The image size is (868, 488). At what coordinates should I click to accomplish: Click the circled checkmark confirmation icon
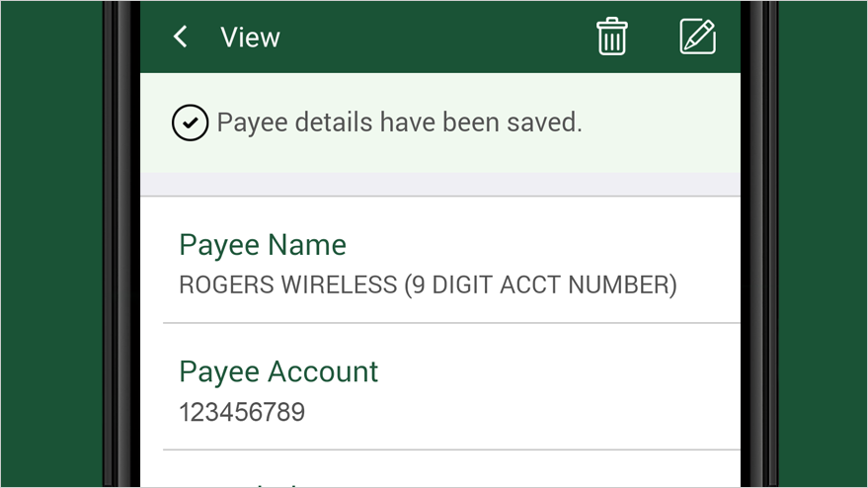[190, 122]
